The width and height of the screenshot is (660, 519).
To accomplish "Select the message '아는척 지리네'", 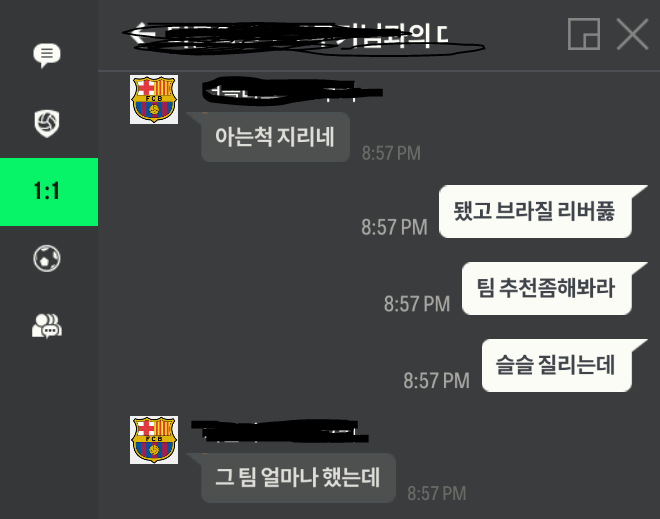I will tap(275, 137).
